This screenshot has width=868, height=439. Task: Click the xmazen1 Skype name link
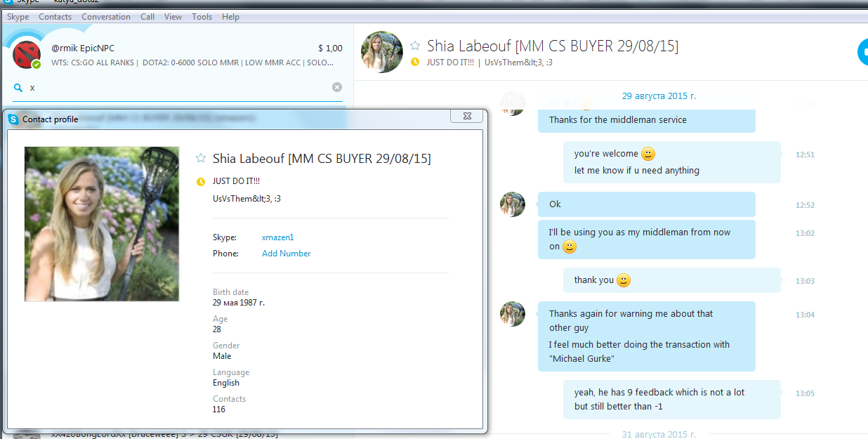pyautogui.click(x=277, y=237)
